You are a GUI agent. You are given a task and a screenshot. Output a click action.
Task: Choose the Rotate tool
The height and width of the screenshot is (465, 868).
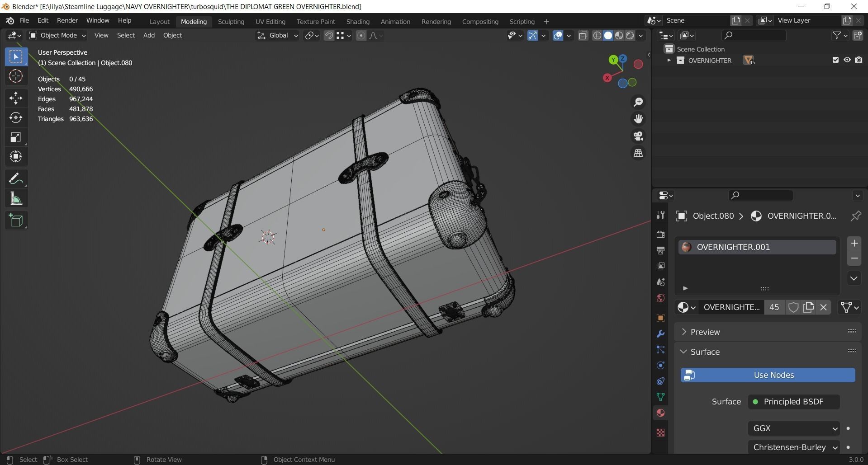[16, 117]
